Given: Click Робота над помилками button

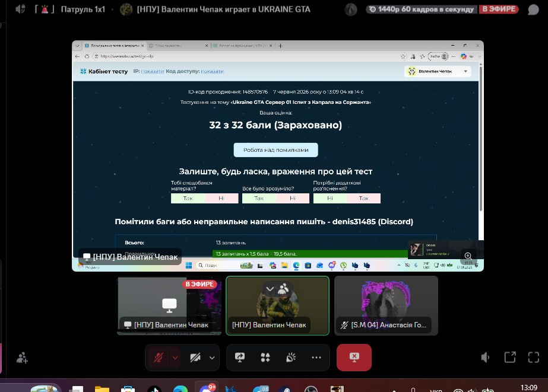Looking at the screenshot, I should coord(275,150).
